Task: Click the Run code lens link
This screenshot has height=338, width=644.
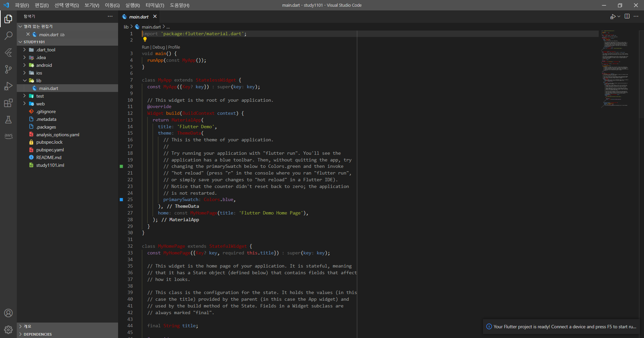Action: pyautogui.click(x=145, y=47)
